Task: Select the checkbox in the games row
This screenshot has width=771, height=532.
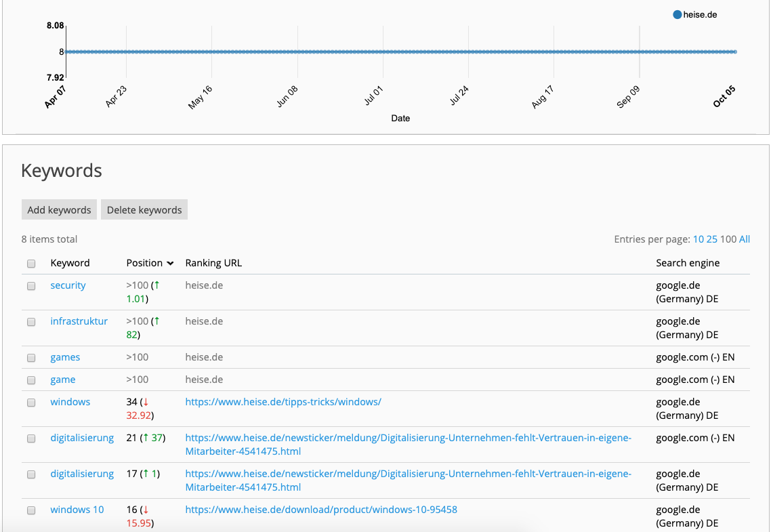Action: pos(31,358)
